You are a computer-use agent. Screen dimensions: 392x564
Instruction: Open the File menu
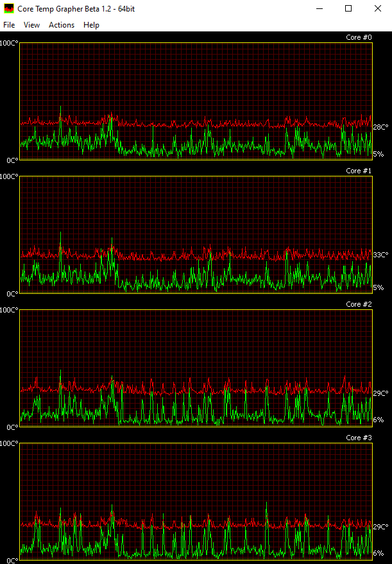(x=9, y=25)
